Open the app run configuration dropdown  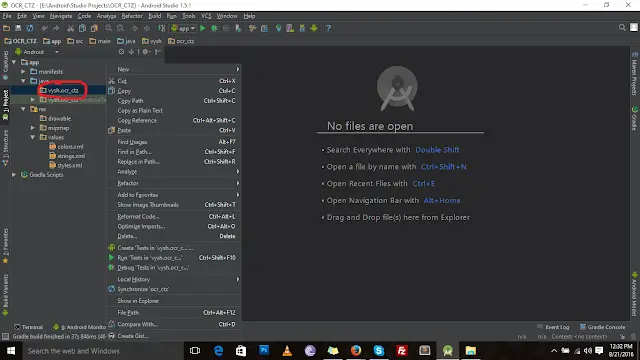pos(183,28)
